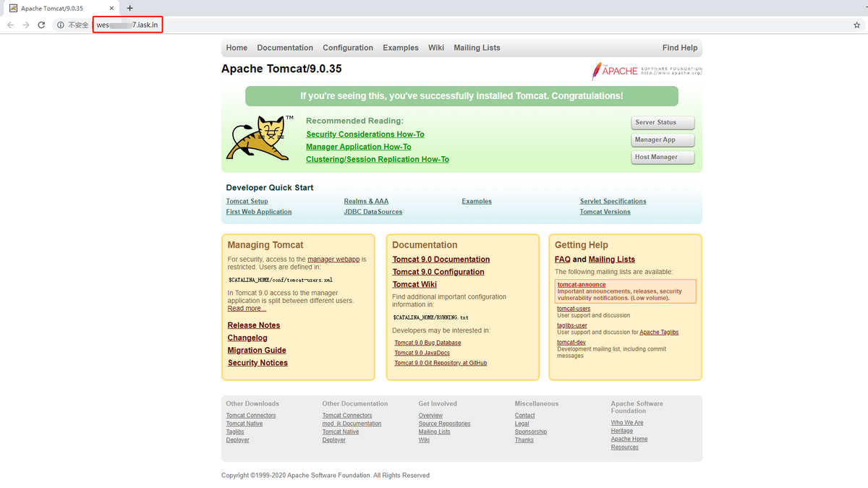Click the Apache Taglibs link
The width and height of the screenshot is (868, 488).
(x=659, y=333)
